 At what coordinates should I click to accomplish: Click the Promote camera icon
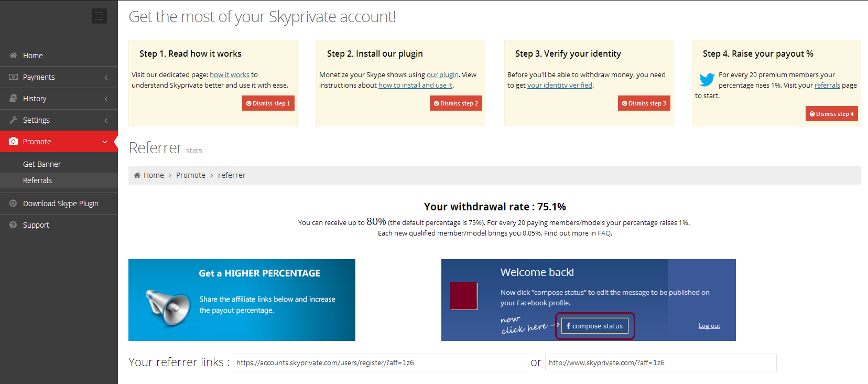[x=14, y=141]
